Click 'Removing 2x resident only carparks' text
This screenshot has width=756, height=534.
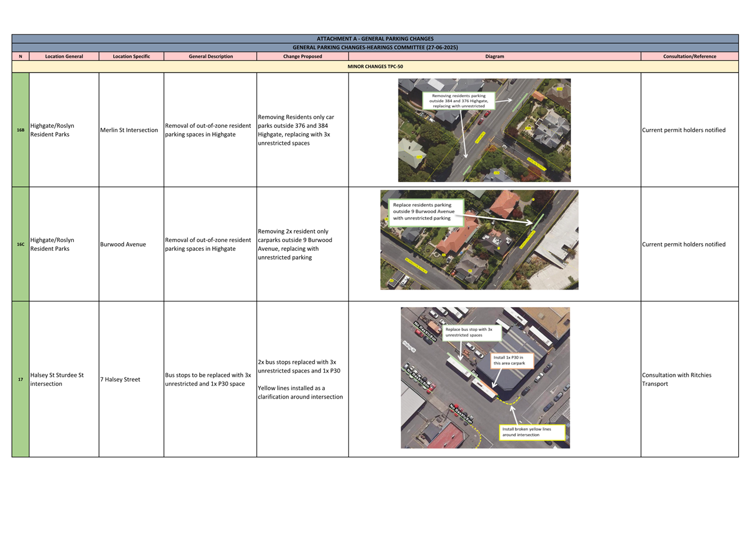pos(295,244)
